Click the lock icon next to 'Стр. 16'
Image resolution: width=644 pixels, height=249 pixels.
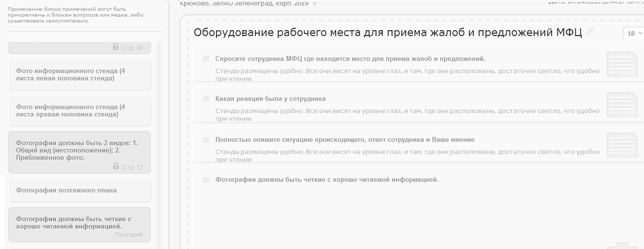pos(116,47)
